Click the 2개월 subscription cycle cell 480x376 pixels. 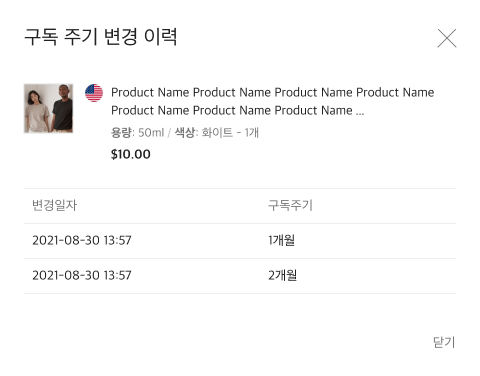point(282,275)
